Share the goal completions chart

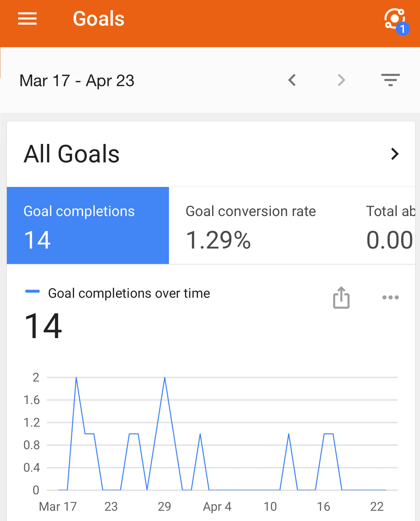pyautogui.click(x=341, y=297)
